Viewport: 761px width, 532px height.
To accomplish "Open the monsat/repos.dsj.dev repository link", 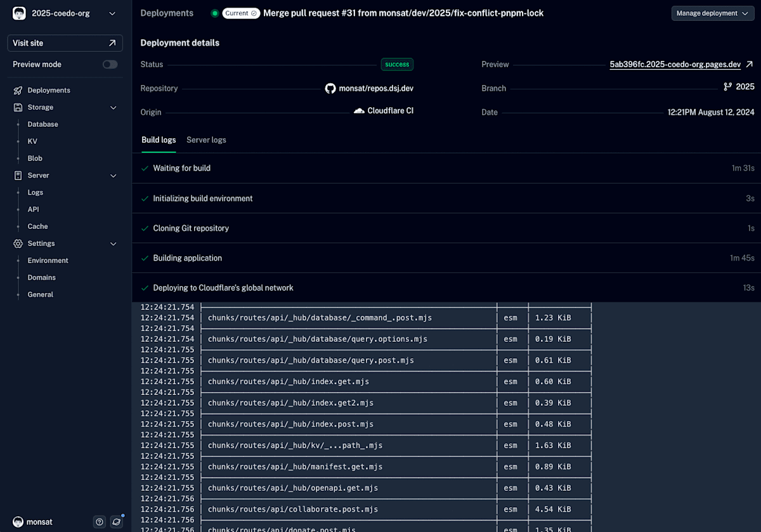I will pos(376,89).
